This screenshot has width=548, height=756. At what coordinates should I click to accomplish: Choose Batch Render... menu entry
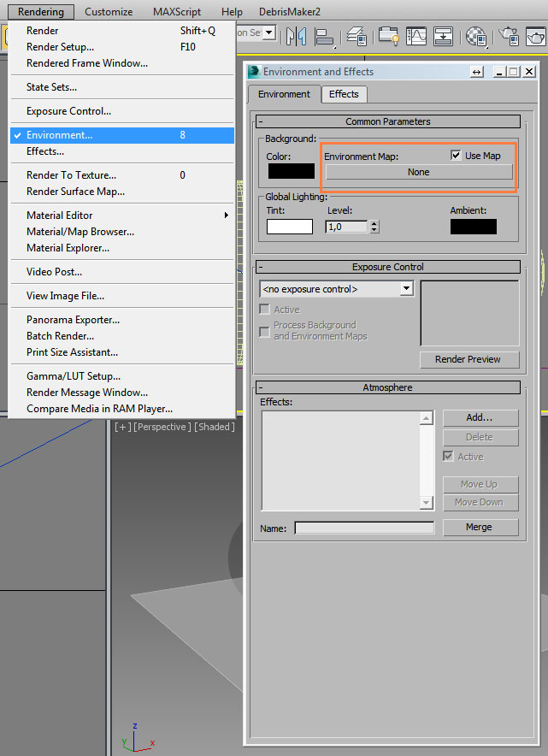(x=122, y=336)
